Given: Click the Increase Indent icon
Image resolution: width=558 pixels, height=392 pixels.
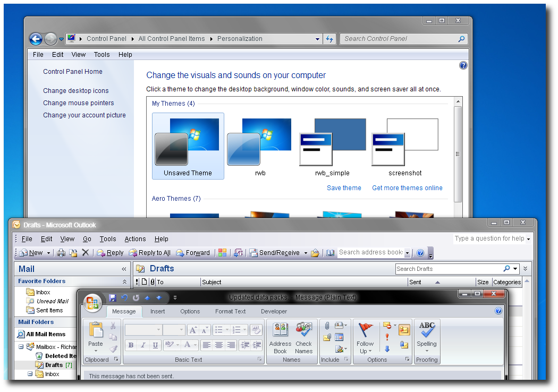Looking at the screenshot, I should point(257,344).
